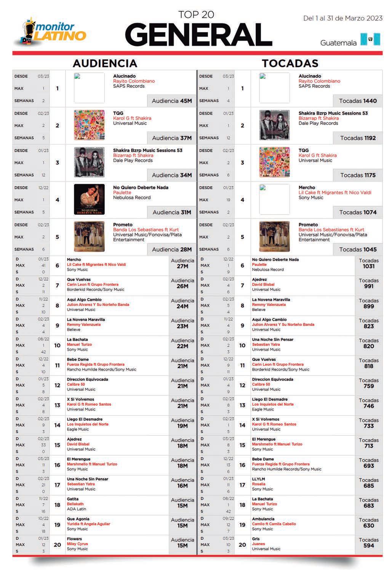Click broken image icon for Mercho in Tocadas
392x570 pixels.
click(274, 199)
